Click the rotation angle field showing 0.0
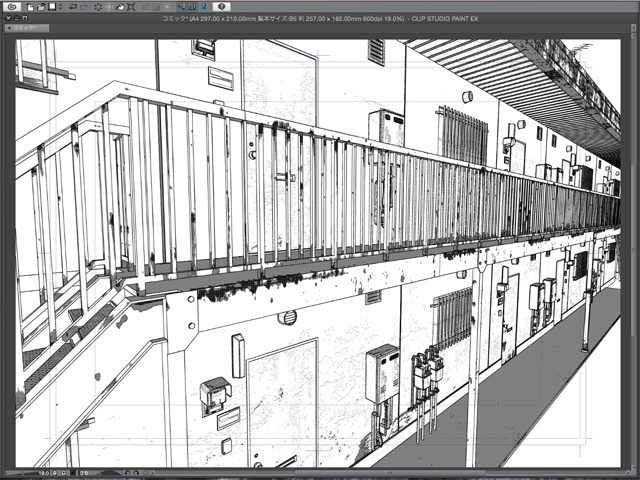The height and width of the screenshot is (480, 640). (x=84, y=473)
